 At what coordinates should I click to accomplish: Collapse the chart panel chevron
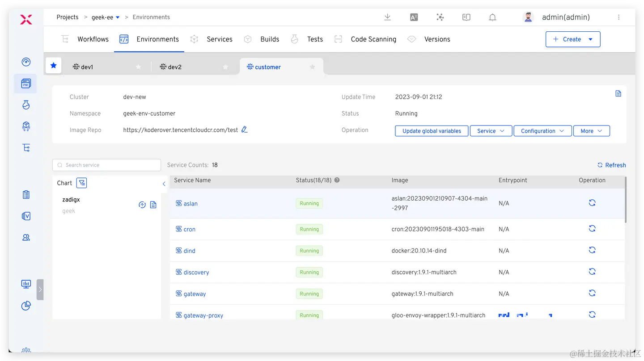[x=164, y=184]
